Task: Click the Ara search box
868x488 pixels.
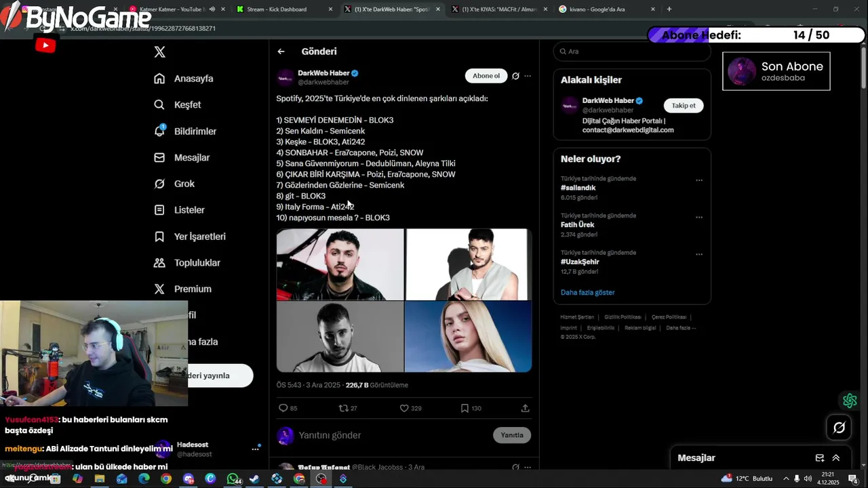Action: (631, 52)
